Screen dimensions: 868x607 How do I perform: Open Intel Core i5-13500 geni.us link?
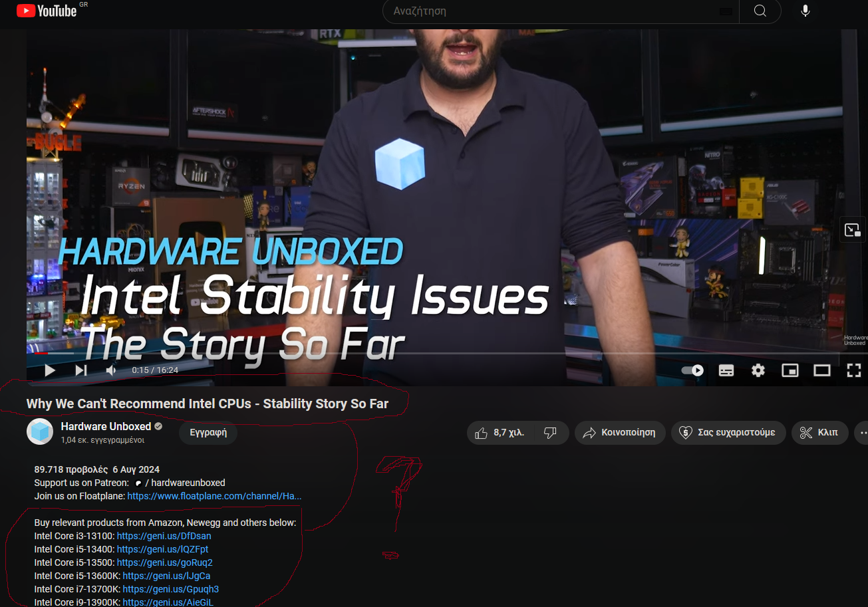point(164,562)
